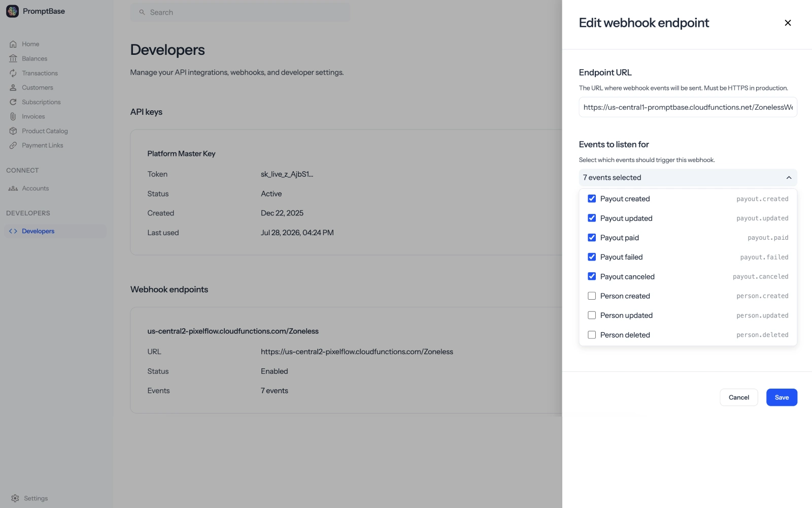Click the webhook endpoint title us-central2-pixelflow
812x508 pixels.
[233, 331]
